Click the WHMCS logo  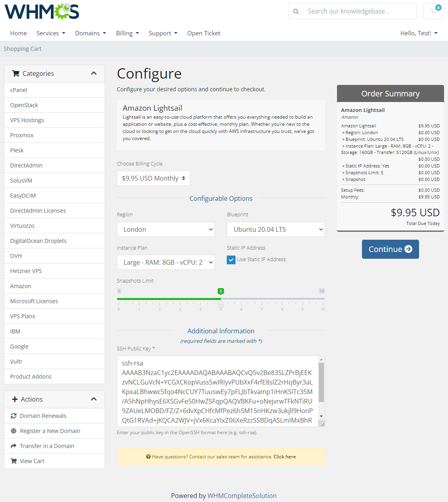pos(41,11)
